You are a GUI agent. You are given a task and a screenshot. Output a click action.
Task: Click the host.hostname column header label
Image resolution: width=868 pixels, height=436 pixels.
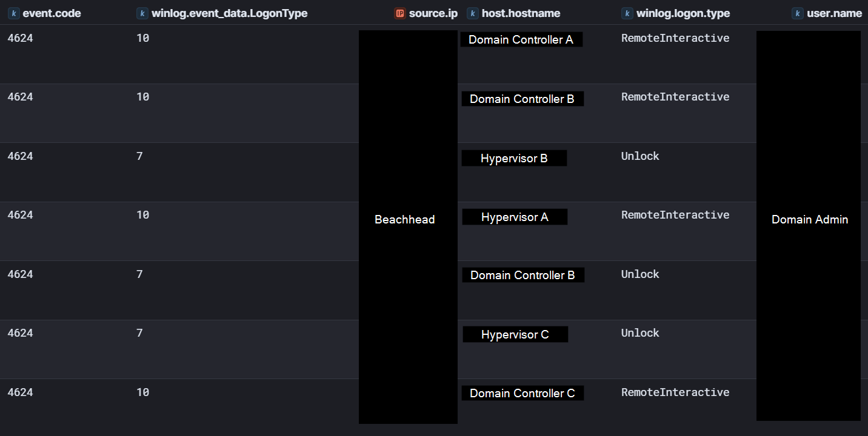pyautogui.click(x=521, y=13)
